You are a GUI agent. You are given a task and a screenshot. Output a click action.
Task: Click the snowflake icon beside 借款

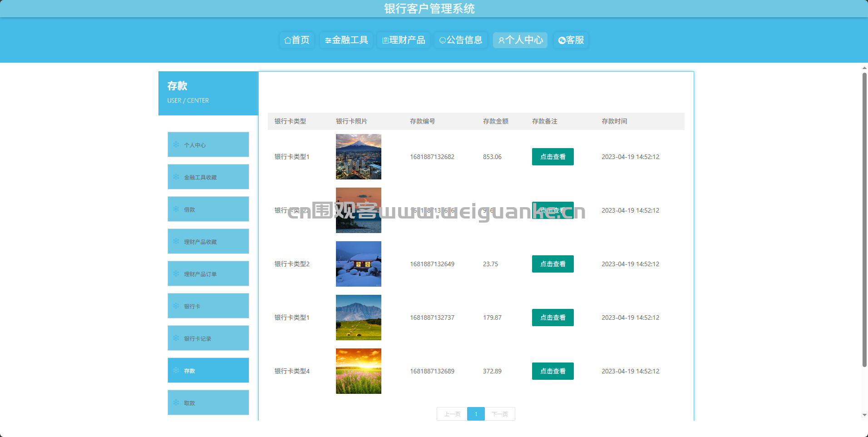pyautogui.click(x=176, y=209)
